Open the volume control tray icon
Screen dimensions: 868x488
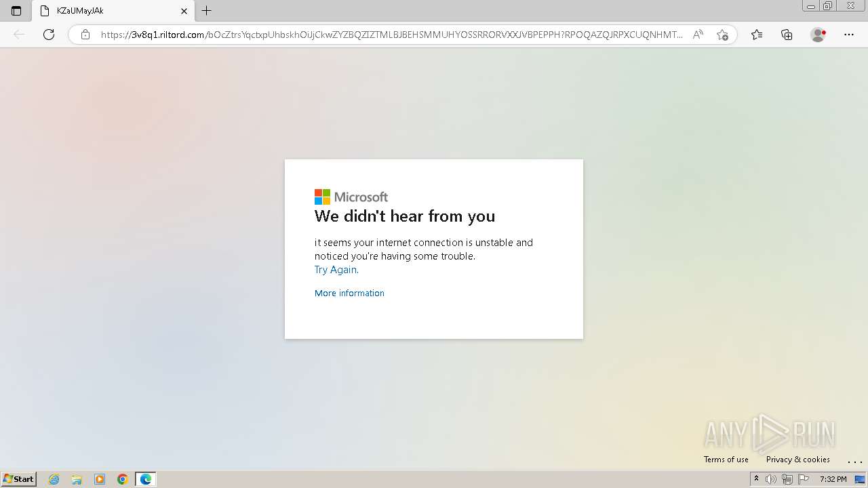[771, 479]
